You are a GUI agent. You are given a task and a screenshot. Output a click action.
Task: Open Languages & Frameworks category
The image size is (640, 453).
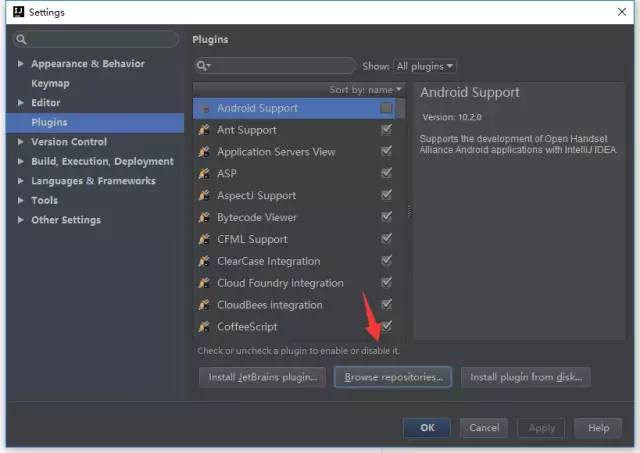coord(93,181)
